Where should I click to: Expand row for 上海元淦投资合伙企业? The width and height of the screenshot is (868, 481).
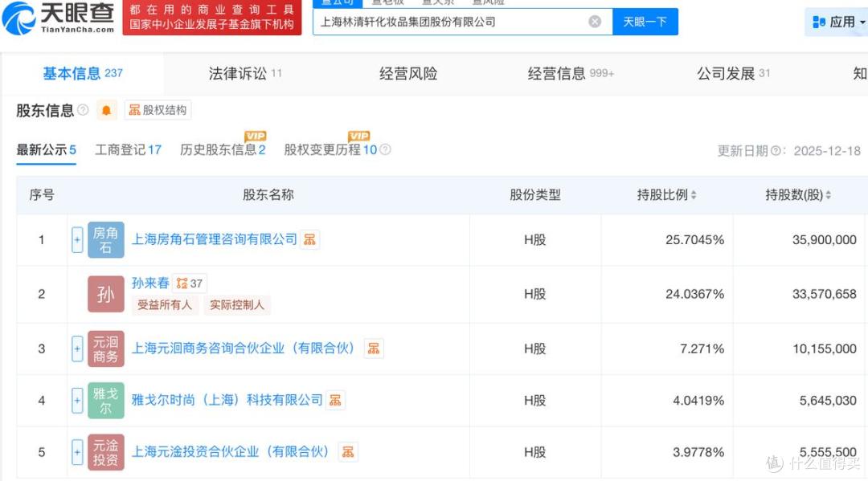pos(77,452)
